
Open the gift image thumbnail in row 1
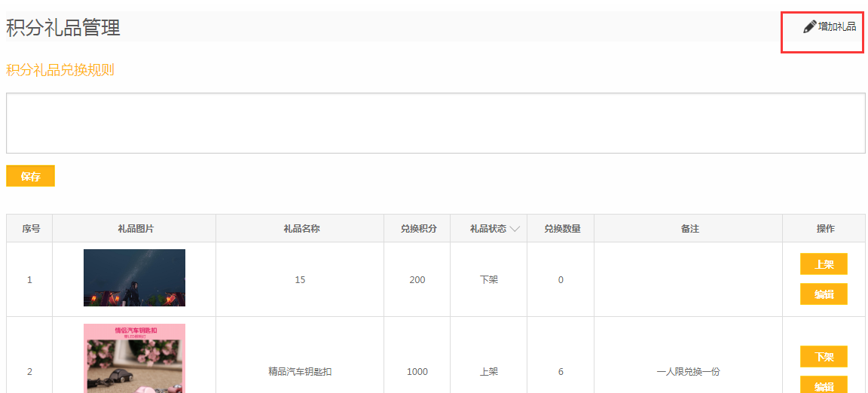click(134, 278)
